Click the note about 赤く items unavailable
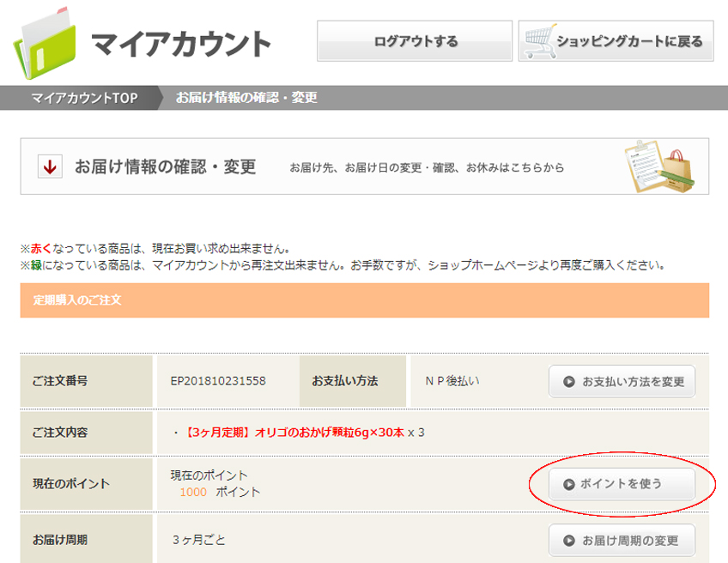The image size is (728, 563). click(x=155, y=249)
